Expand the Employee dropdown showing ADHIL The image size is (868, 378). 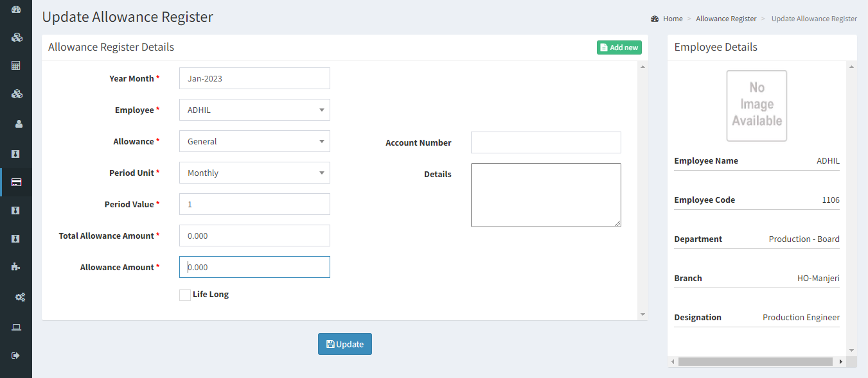(254, 110)
